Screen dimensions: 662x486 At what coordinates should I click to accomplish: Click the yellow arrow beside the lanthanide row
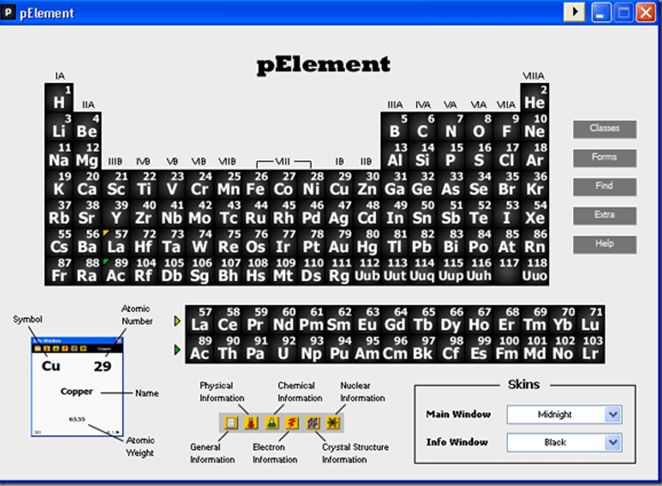[x=178, y=321]
